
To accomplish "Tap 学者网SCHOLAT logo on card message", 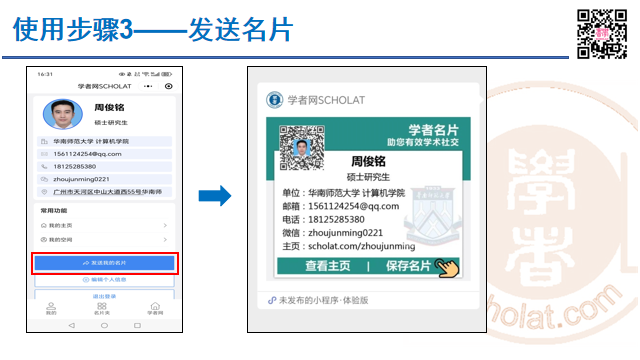I will pyautogui.click(x=274, y=100).
